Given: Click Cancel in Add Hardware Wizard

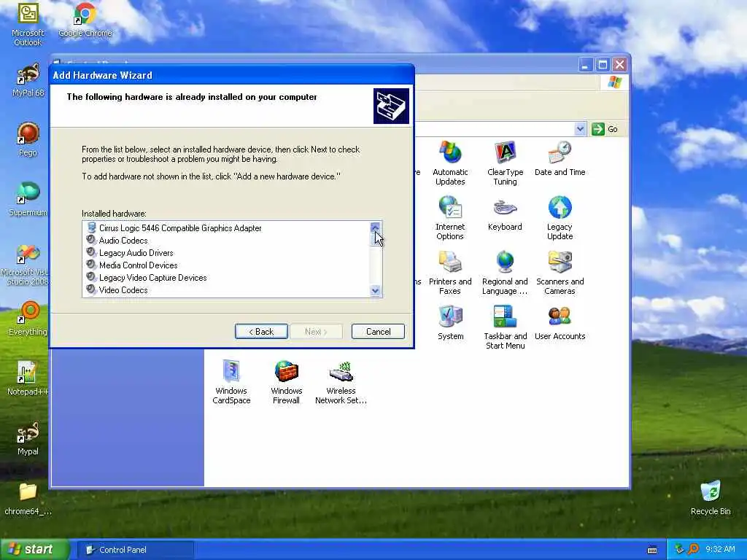Looking at the screenshot, I should click(x=379, y=332).
